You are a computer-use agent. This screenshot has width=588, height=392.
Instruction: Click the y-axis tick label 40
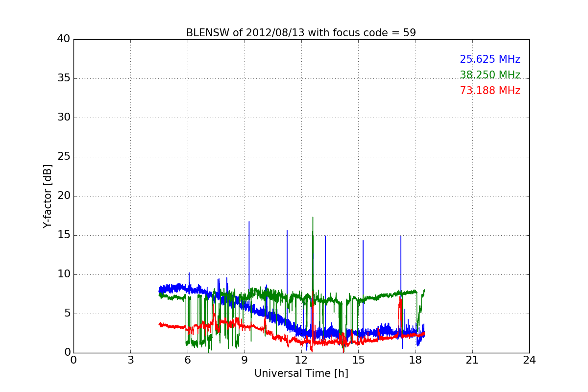point(64,39)
